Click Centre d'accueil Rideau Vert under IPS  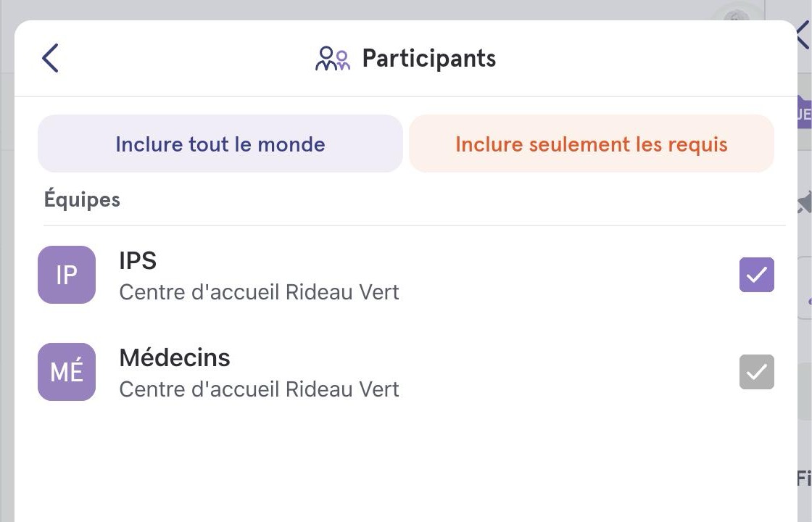point(259,292)
